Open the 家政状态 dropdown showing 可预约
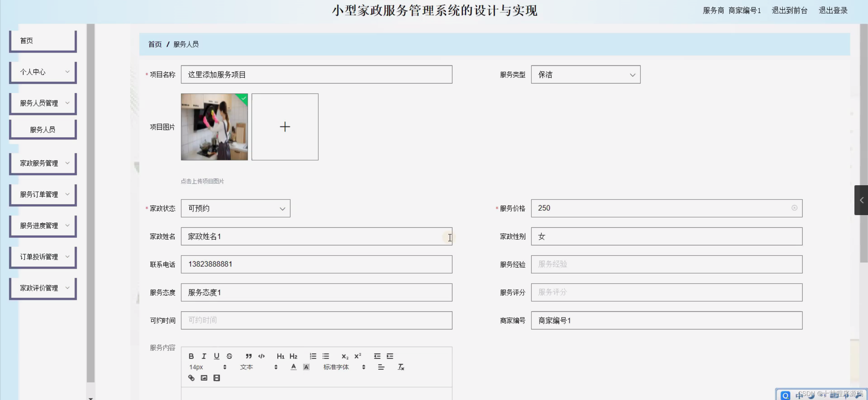 [x=235, y=208]
